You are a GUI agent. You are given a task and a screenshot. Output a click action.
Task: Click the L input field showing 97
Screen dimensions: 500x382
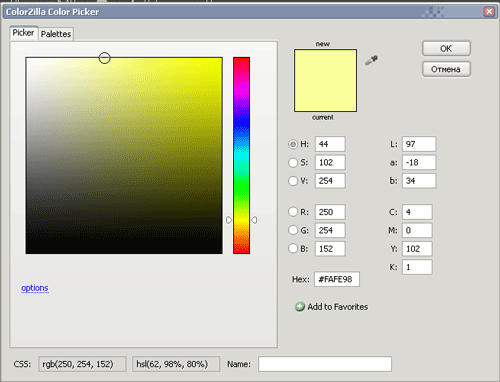[x=419, y=144]
